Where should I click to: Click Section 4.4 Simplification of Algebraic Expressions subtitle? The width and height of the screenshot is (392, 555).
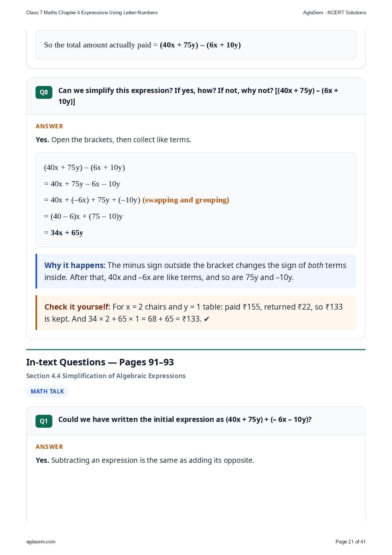point(106,376)
